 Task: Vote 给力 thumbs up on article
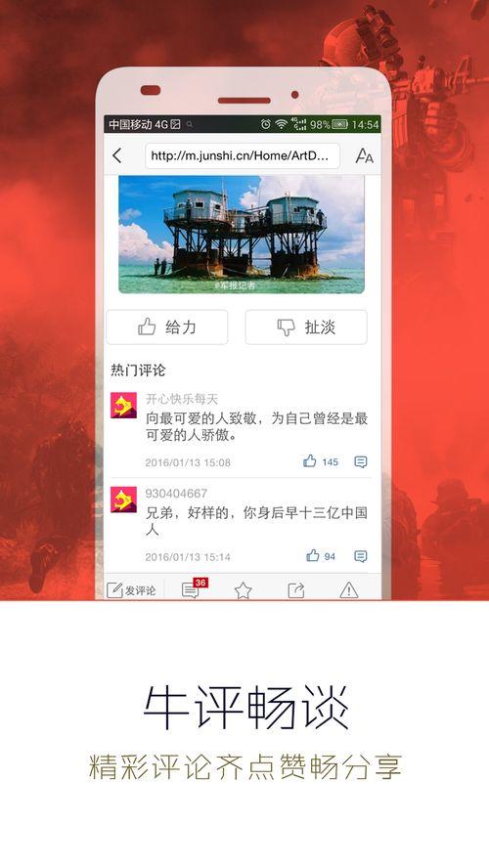click(x=166, y=327)
